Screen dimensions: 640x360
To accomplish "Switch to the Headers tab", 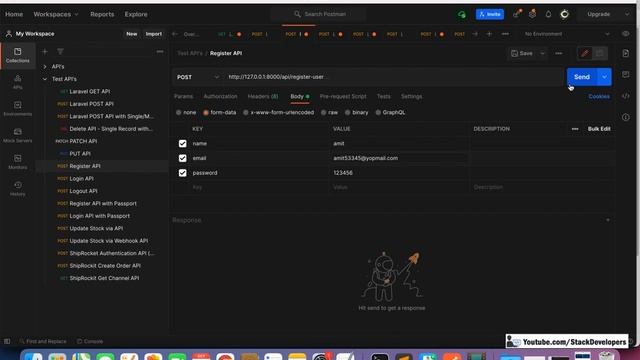I will 263,97.
